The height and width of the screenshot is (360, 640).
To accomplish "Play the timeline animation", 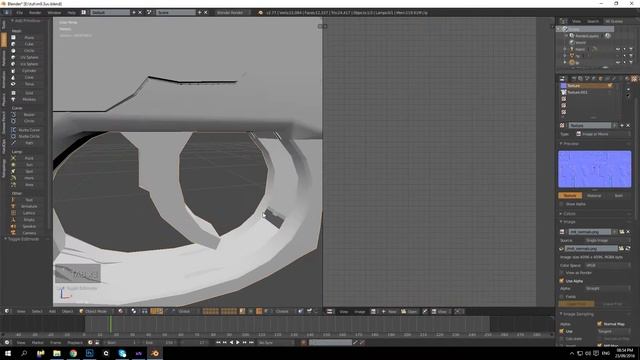I will tap(238, 342).
